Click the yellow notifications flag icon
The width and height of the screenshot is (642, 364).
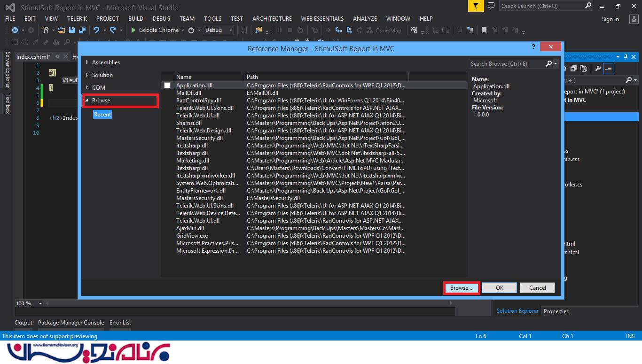pos(476,6)
